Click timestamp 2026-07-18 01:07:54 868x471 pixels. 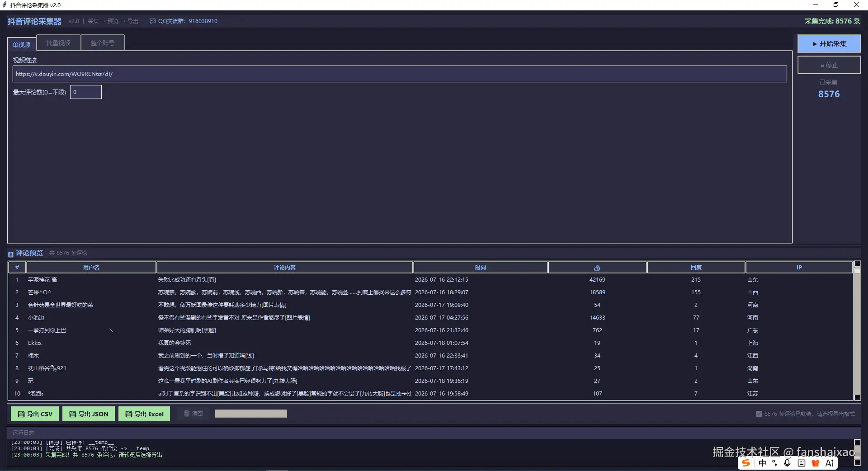click(x=442, y=343)
